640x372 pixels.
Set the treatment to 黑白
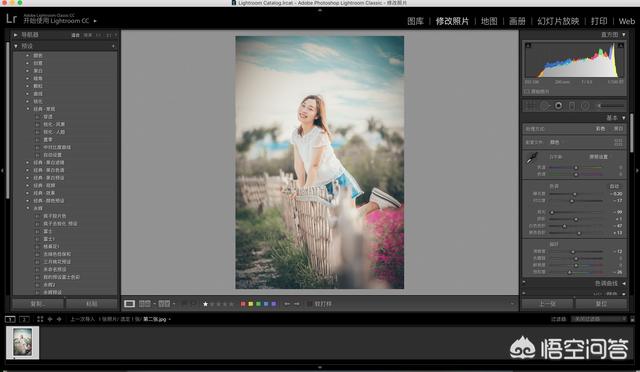click(618, 129)
